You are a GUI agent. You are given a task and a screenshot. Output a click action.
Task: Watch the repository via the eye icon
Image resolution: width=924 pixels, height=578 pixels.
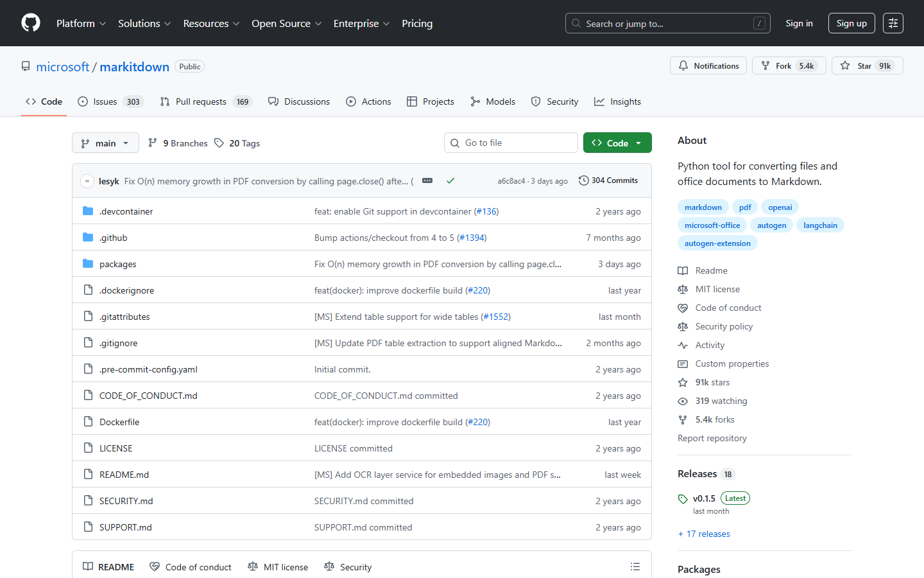682,401
